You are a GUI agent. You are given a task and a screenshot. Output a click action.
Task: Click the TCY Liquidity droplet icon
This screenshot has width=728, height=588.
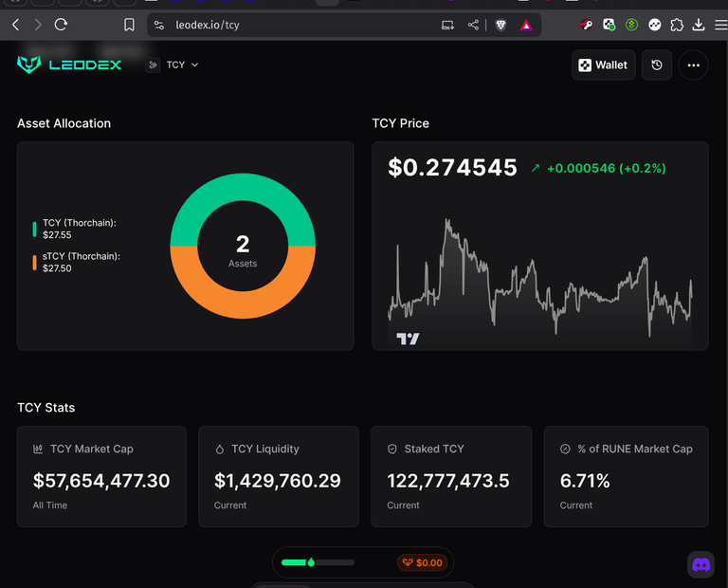coord(220,450)
